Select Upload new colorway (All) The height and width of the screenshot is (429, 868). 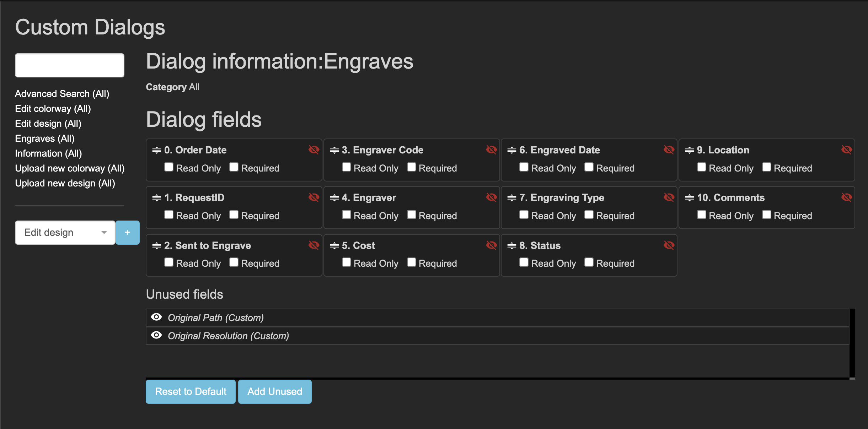coord(70,168)
